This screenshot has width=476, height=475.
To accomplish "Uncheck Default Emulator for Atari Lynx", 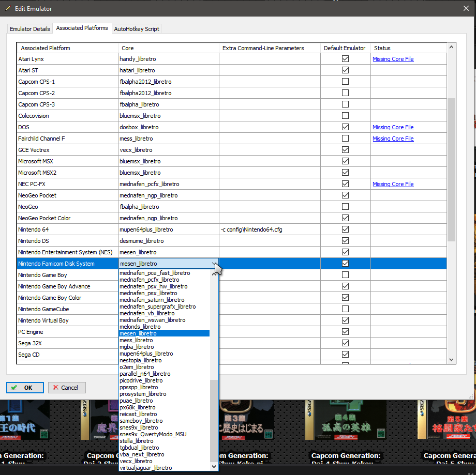I will 345,59.
